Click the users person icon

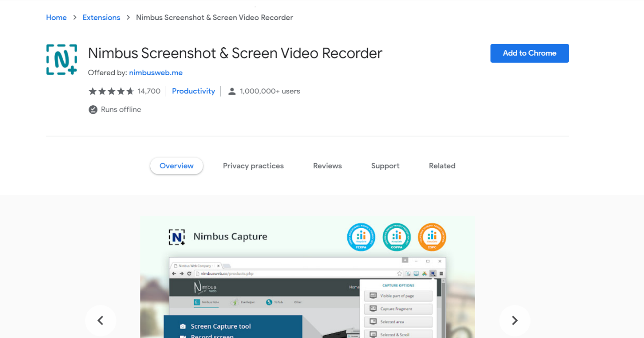pos(232,91)
